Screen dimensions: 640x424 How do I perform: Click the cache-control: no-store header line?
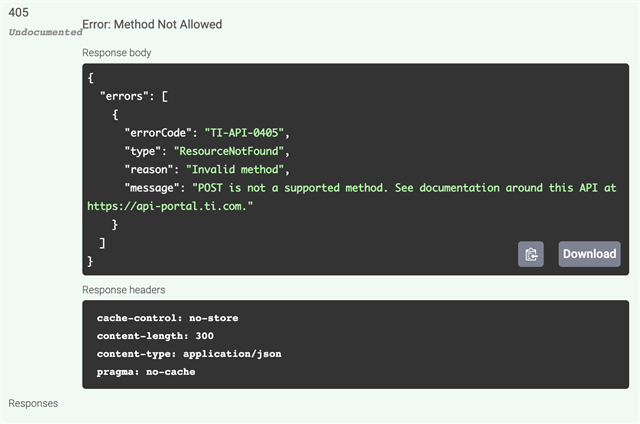(x=167, y=318)
